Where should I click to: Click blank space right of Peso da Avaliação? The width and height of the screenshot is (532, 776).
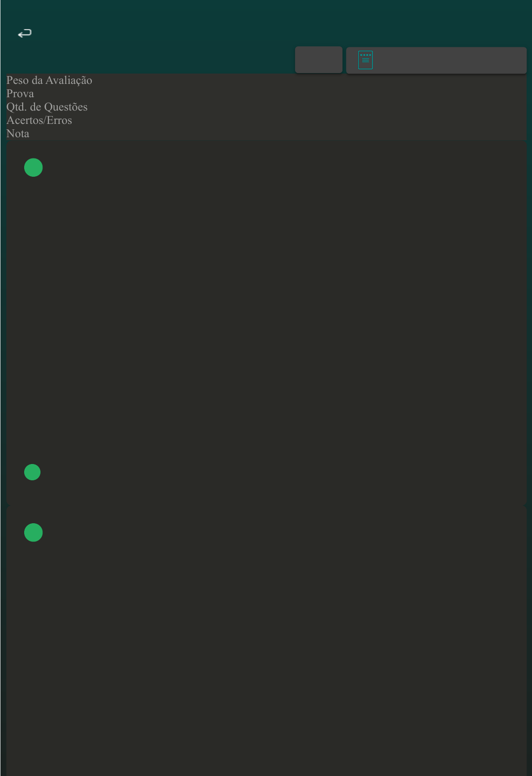(309, 80)
